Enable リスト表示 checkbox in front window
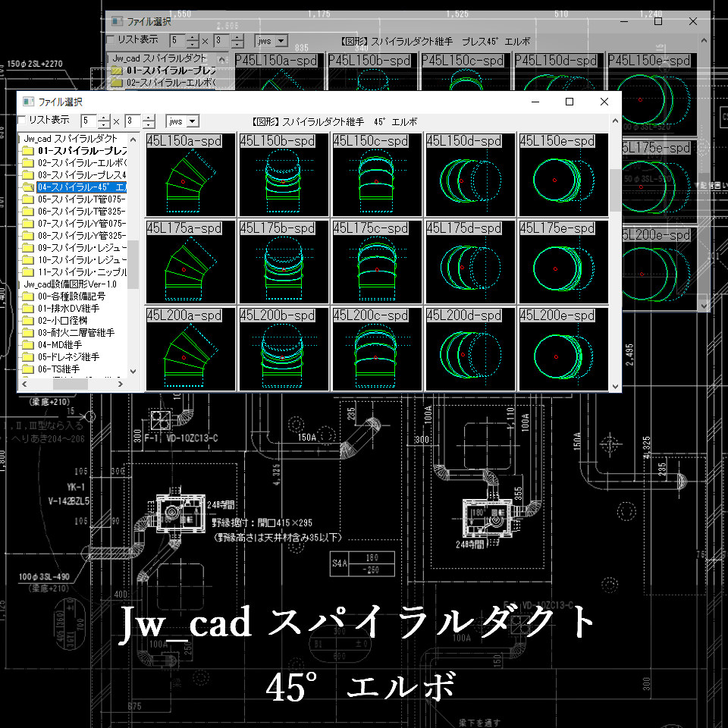The width and height of the screenshot is (728, 728). click(x=22, y=121)
